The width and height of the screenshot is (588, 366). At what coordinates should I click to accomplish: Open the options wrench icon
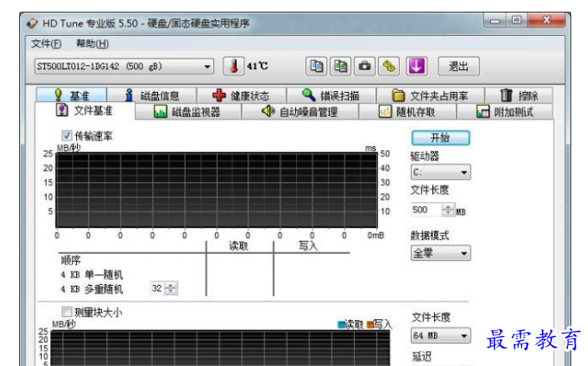[x=389, y=66]
